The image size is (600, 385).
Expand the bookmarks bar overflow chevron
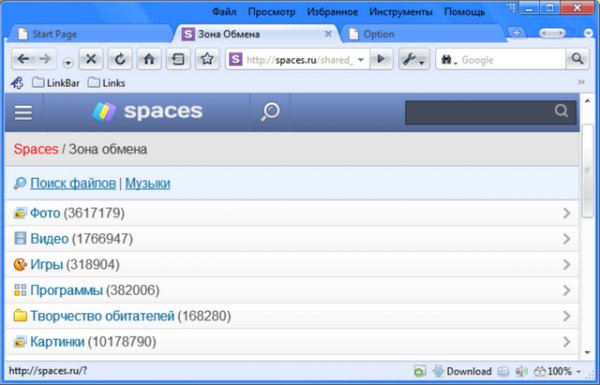tap(581, 82)
